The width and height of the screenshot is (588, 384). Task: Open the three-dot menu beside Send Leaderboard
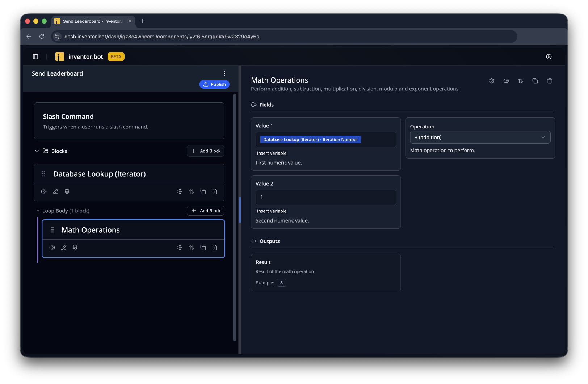click(224, 73)
